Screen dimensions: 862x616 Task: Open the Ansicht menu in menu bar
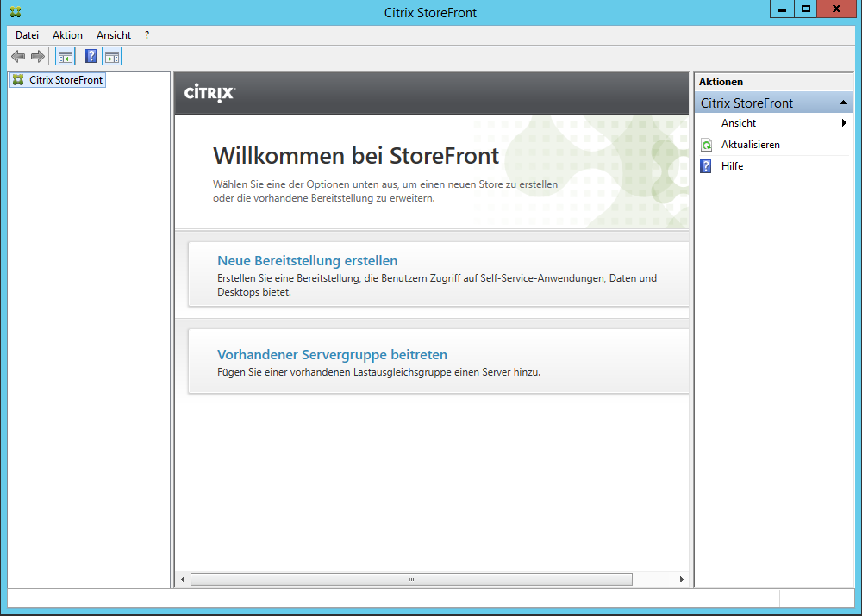tap(114, 35)
